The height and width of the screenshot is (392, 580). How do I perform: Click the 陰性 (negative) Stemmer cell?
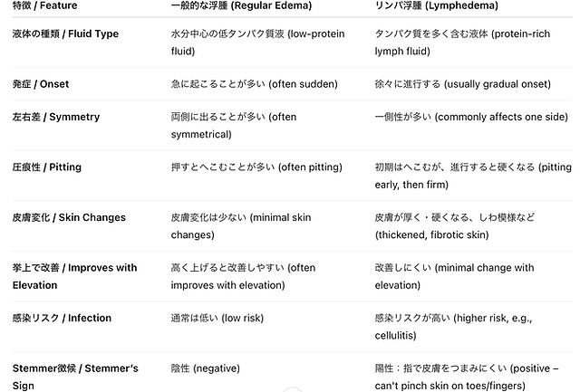point(205,368)
